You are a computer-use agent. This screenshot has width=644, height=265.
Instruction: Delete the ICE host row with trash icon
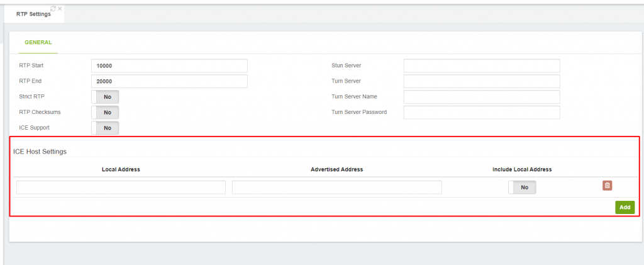coord(608,186)
